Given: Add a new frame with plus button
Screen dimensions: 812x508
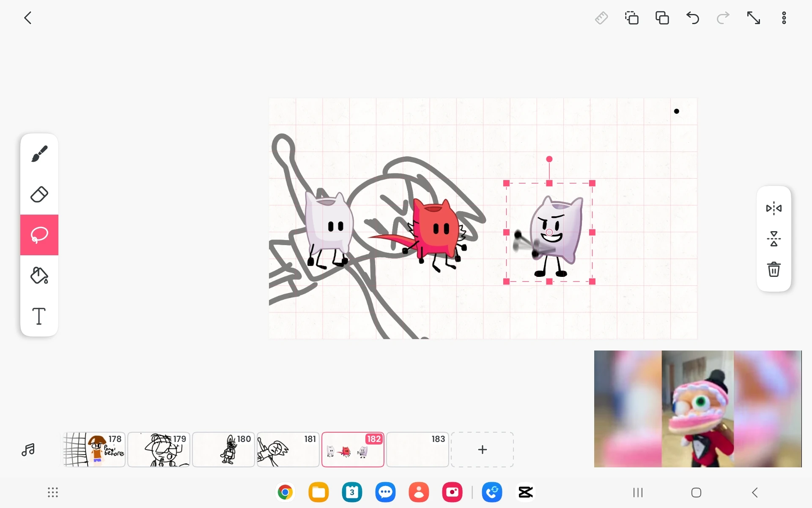Looking at the screenshot, I should 482,450.
